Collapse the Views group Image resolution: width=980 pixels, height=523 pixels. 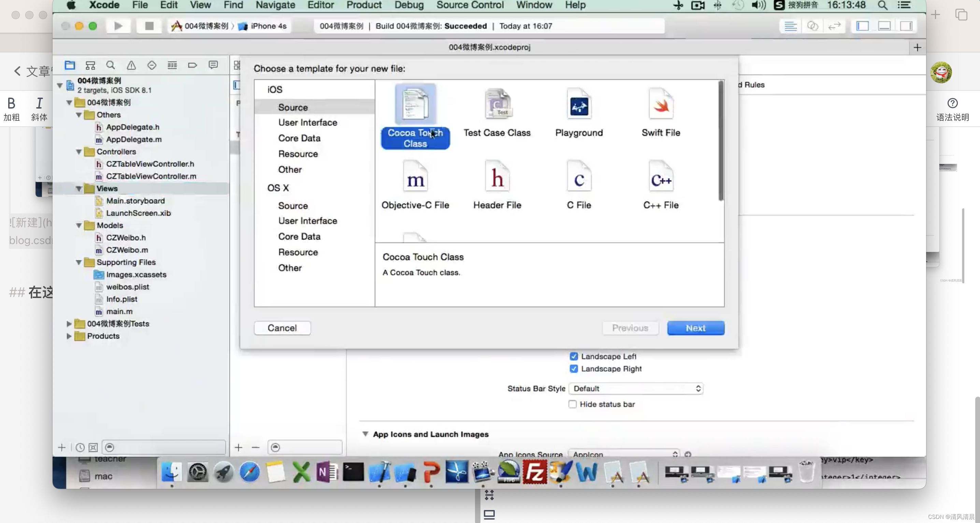click(x=79, y=188)
